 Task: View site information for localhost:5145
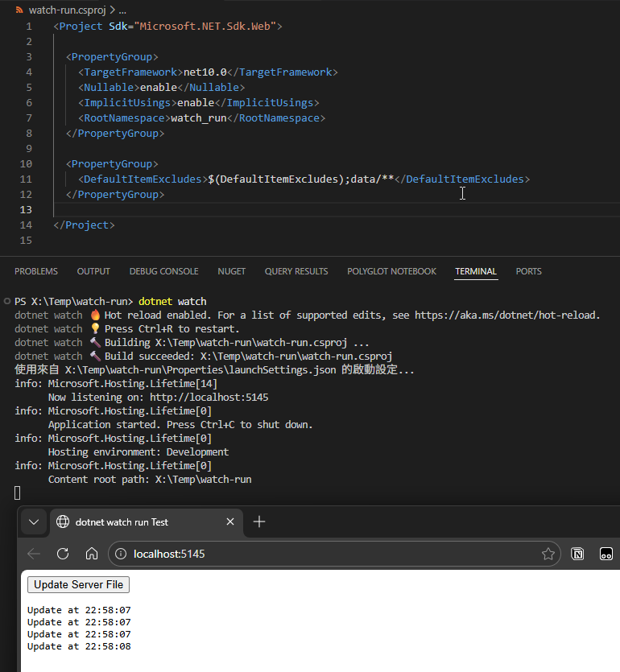[x=120, y=554]
